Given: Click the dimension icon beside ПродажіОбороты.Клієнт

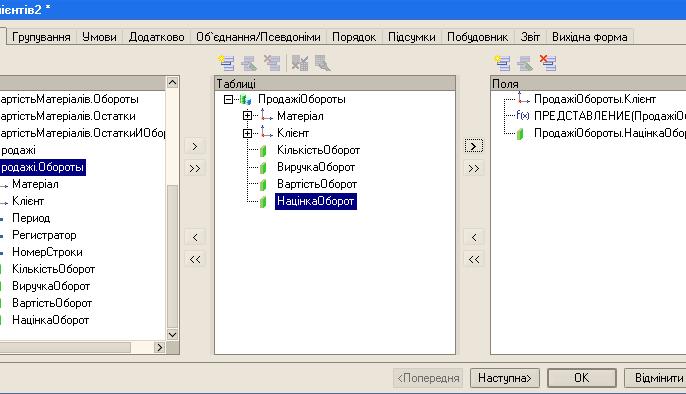Looking at the screenshot, I should (x=523, y=98).
